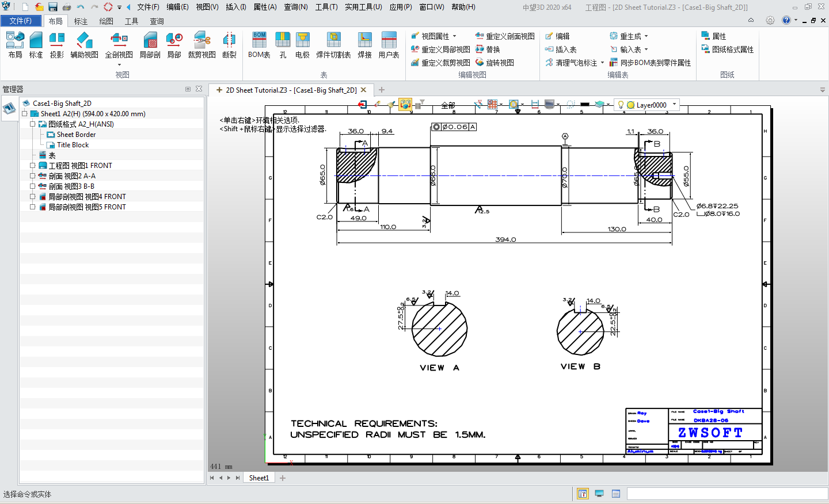
Task: Open the Layer0000 dropdown
Action: pos(674,105)
